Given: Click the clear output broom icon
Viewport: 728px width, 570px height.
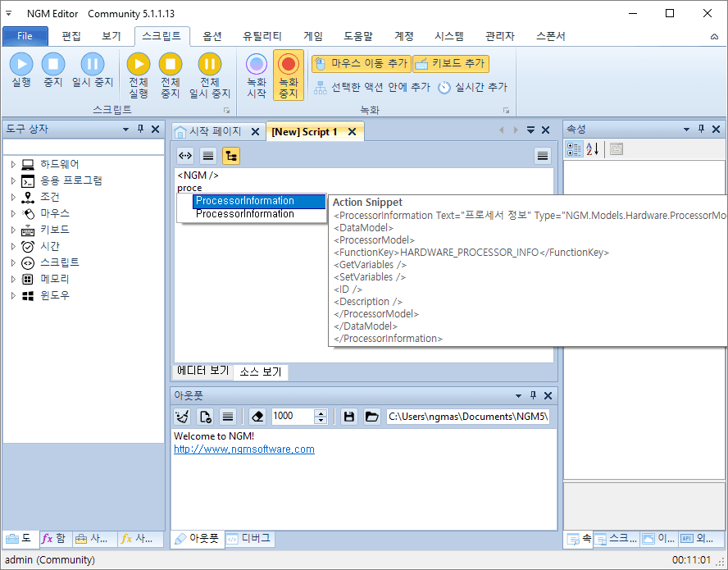Looking at the screenshot, I should click(183, 417).
